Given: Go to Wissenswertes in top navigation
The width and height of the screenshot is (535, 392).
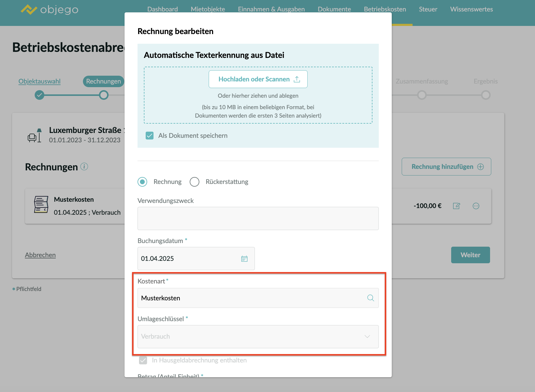Looking at the screenshot, I should 471,9.
